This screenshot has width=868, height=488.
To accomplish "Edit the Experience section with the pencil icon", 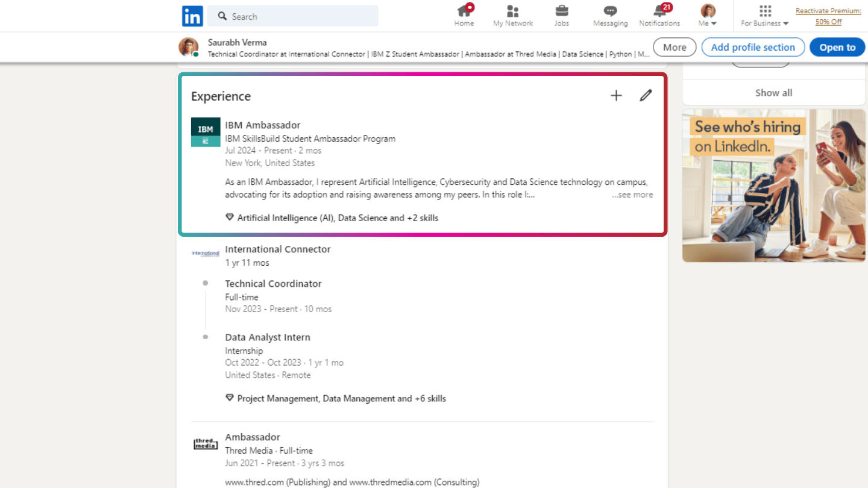I will tap(645, 95).
